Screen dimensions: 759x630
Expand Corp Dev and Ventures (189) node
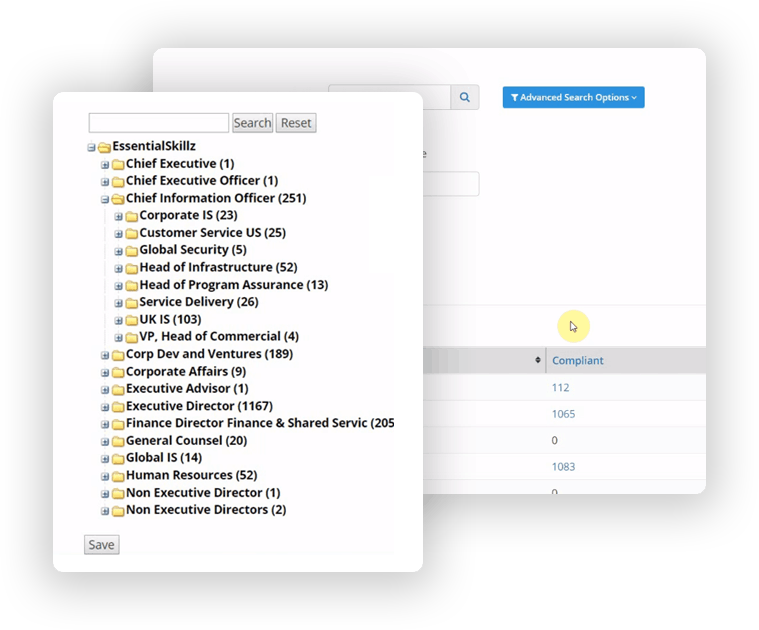105,355
